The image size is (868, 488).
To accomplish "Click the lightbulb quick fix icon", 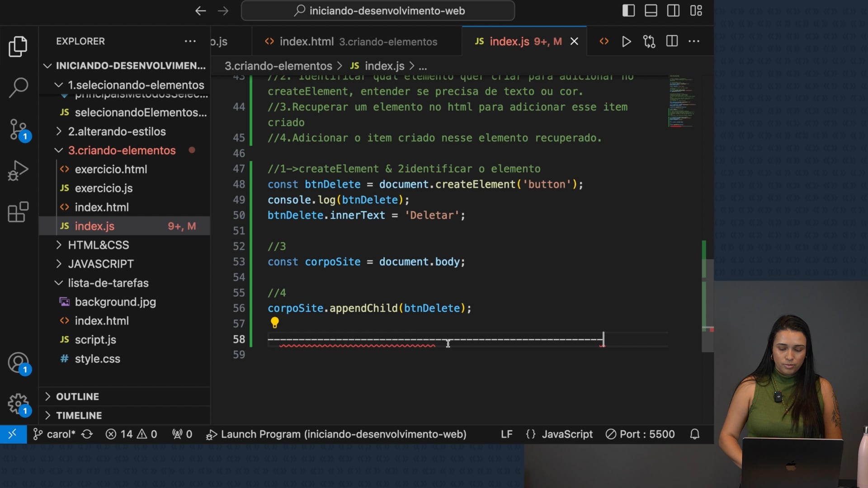I will pos(274,323).
